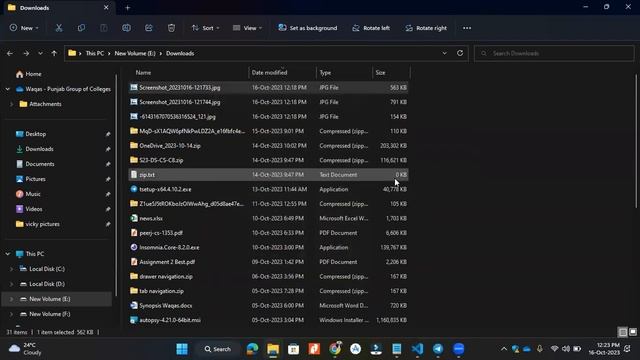Open the Windows Start menu
640x360 pixels.
[182, 349]
